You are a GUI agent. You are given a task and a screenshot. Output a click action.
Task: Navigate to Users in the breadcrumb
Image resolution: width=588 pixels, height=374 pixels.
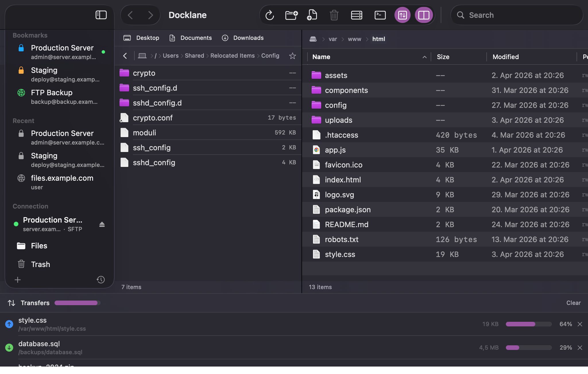point(171,56)
